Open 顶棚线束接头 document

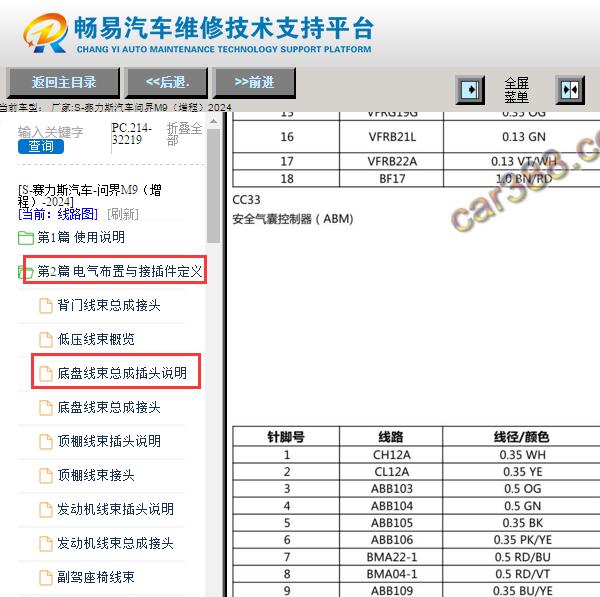click(x=96, y=475)
